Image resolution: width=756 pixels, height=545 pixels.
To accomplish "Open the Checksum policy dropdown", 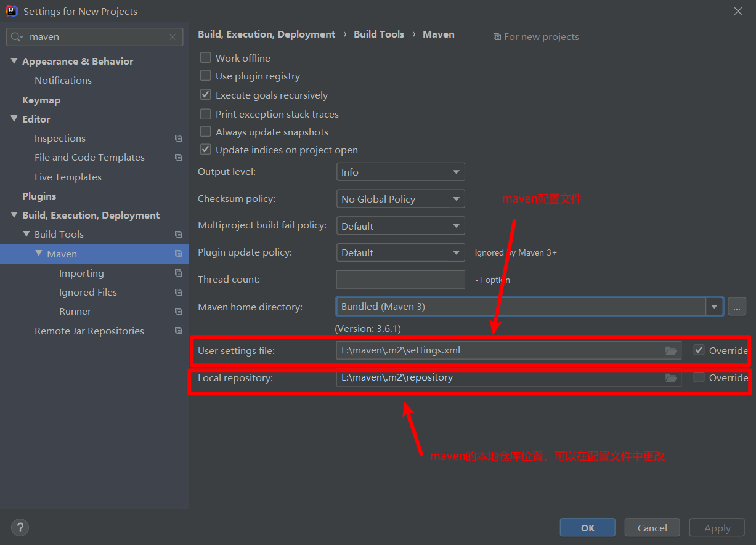I will pos(400,199).
